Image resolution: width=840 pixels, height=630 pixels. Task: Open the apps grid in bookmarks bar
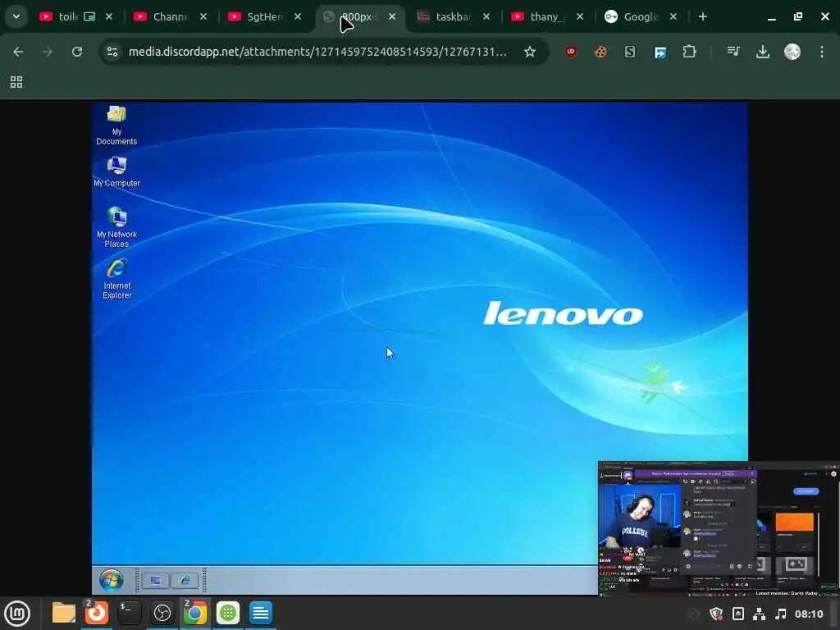[16, 82]
